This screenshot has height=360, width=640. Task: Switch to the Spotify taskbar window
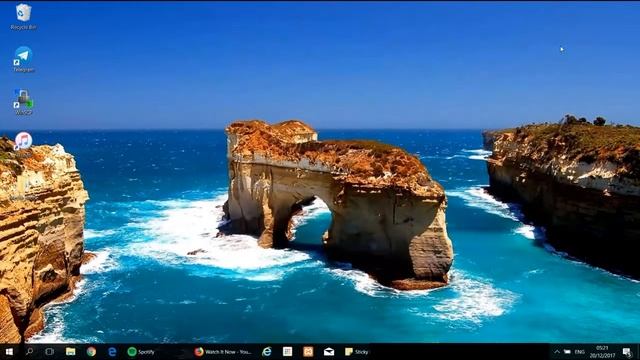pyautogui.click(x=141, y=351)
